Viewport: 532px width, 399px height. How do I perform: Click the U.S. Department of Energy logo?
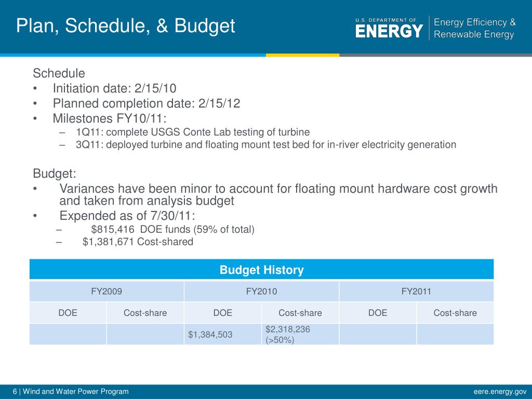(x=389, y=28)
